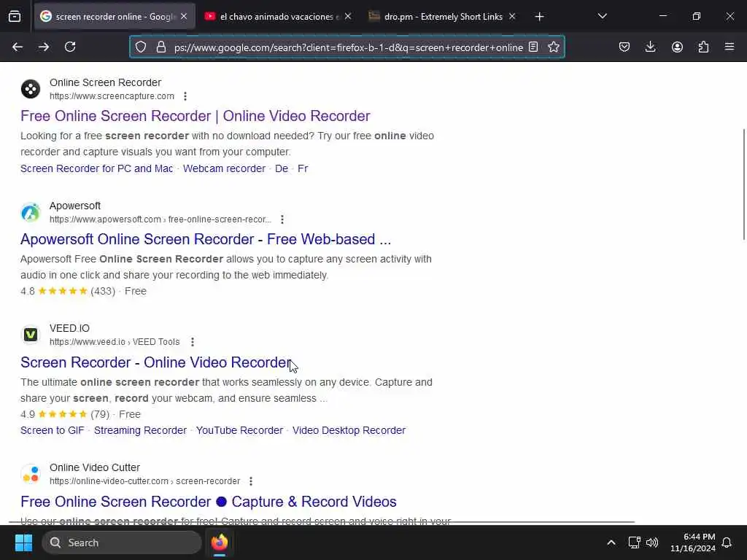List all tabs with dropdown arrow
This screenshot has width=747, height=560.
pos(602,17)
